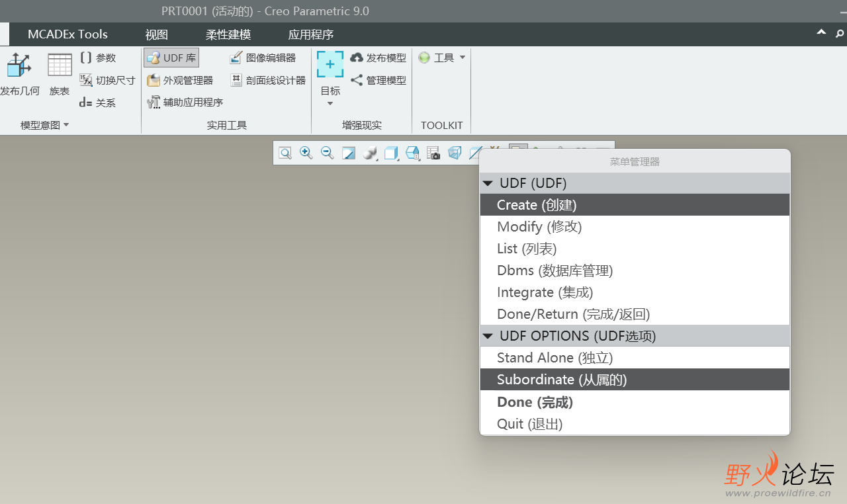Select Dbms (数据库管理) entry
Viewport: 847px width, 504px height.
[x=635, y=271]
